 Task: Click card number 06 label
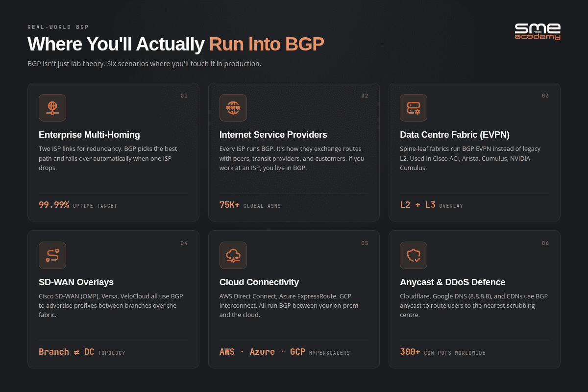pyautogui.click(x=545, y=243)
